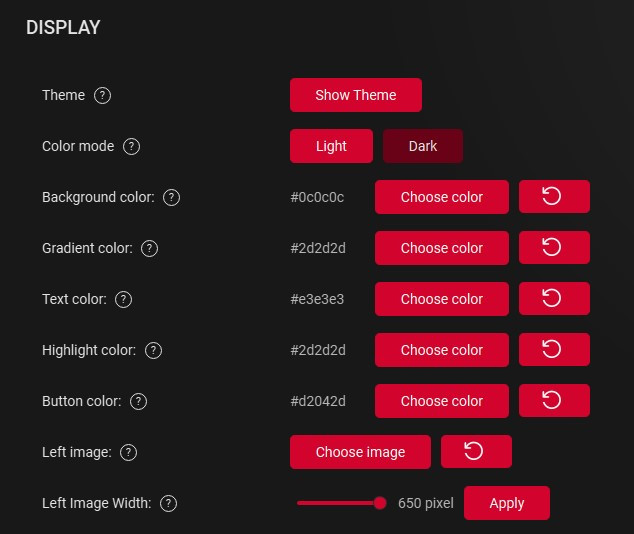Click the Left Image Width slider handle
The image size is (634, 534).
click(x=380, y=503)
